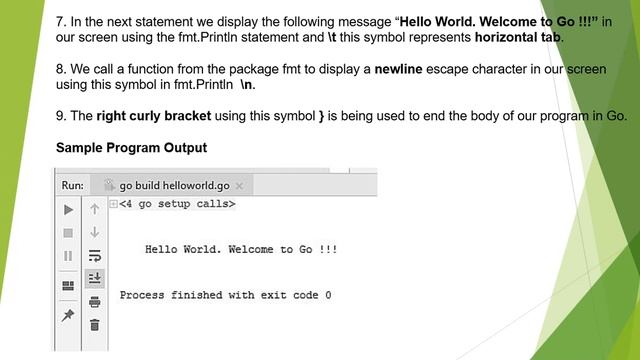Click the bold 'horizontal tab' text
This screenshot has height=360, width=640.
click(x=518, y=38)
